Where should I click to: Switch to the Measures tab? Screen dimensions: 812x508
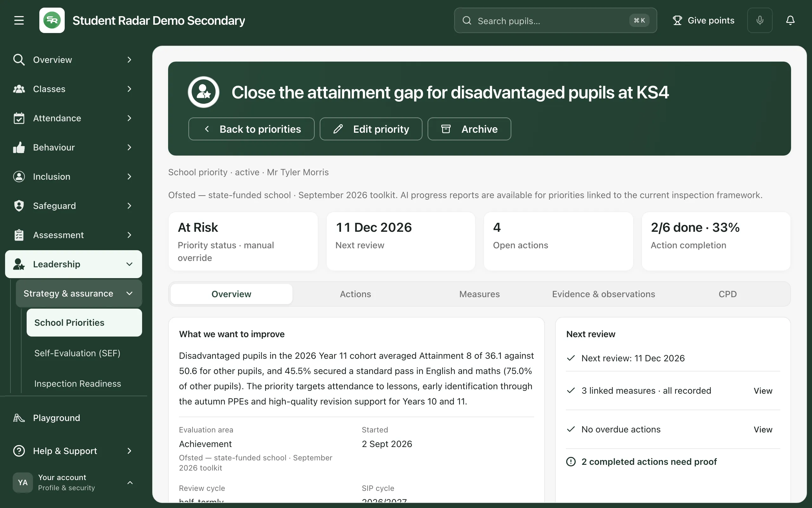pyautogui.click(x=480, y=294)
